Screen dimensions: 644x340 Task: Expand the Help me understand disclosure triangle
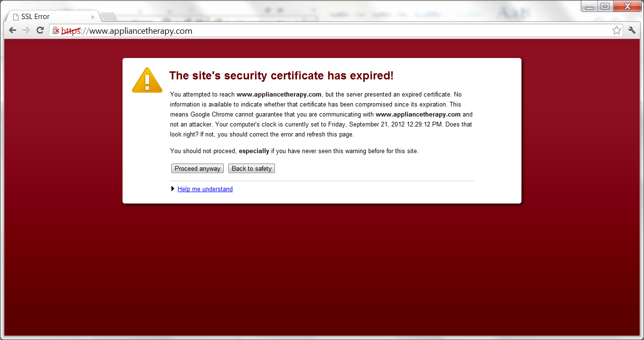[x=172, y=188]
